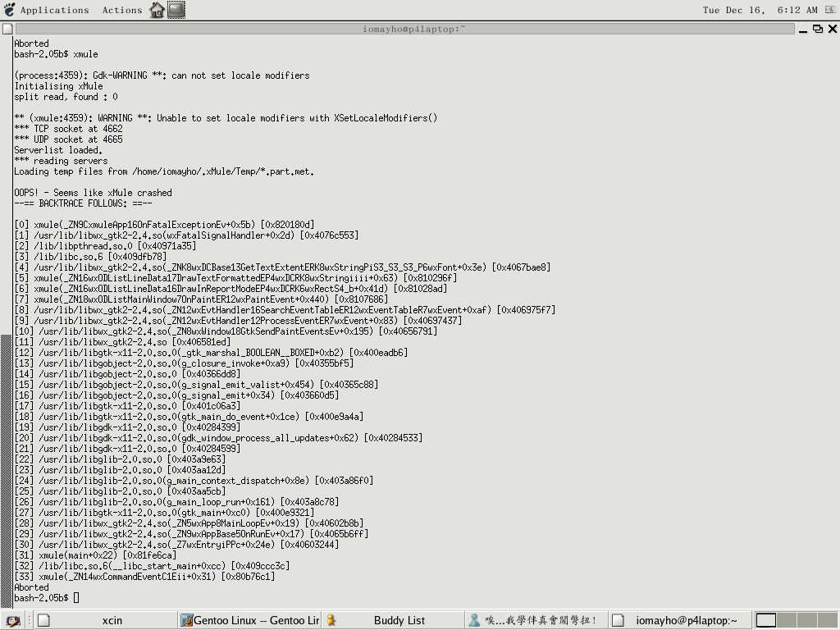Launch terminal from the monitor panel icon
The image size is (840, 630).
(x=176, y=10)
